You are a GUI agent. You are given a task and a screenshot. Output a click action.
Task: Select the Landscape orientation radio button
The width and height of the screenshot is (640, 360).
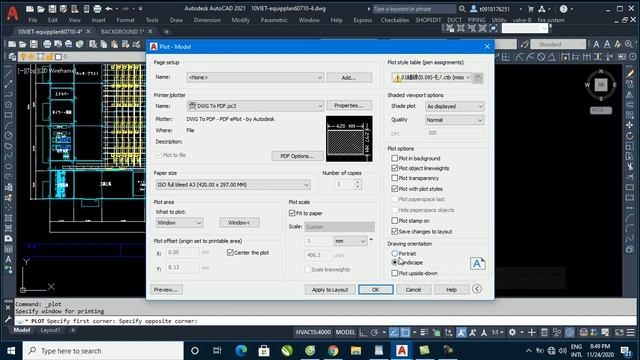[394, 262]
